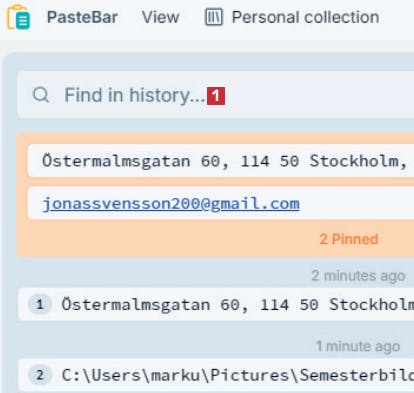Click the pinned email clip row background
The image size is (414, 393).
[357, 203]
